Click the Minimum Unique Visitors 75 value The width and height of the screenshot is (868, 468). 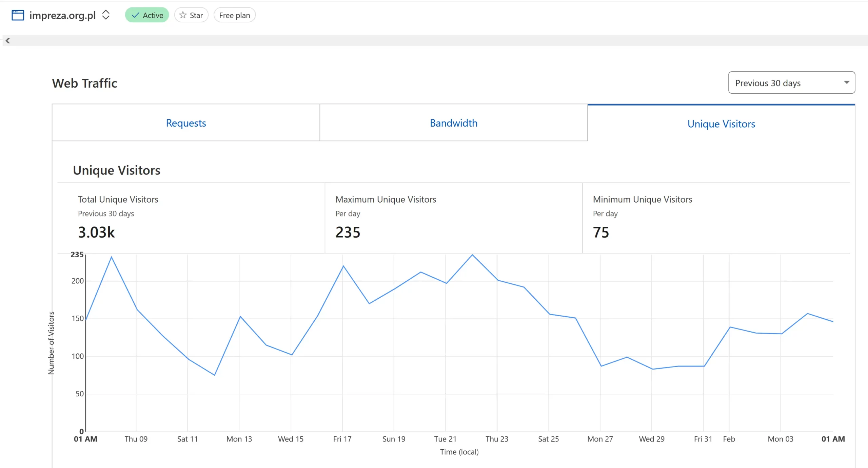[601, 232]
